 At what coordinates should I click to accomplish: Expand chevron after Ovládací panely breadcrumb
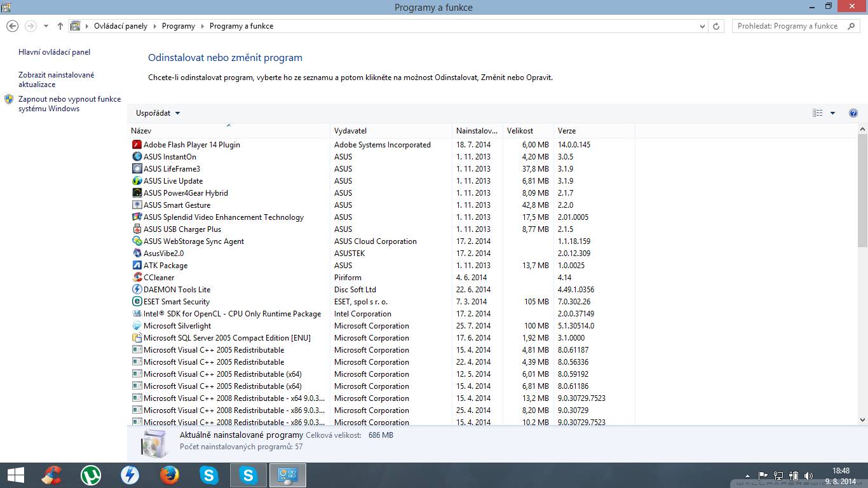click(x=154, y=26)
